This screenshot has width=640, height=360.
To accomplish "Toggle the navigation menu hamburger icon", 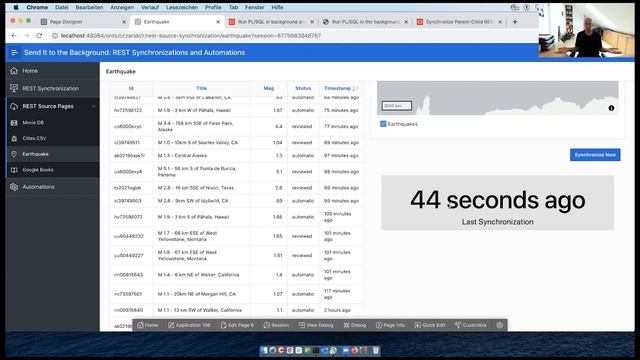I will [14, 53].
